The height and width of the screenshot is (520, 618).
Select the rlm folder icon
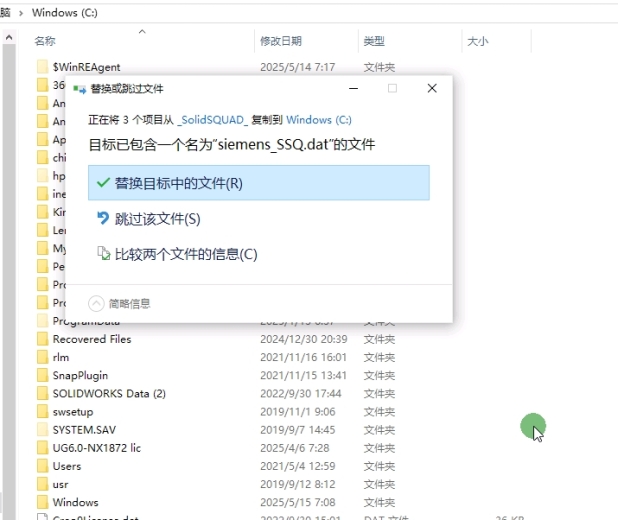(x=42, y=357)
